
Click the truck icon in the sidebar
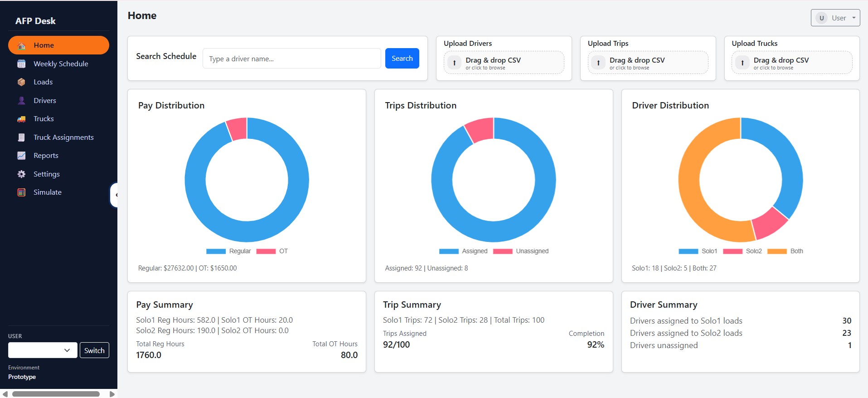click(21, 119)
